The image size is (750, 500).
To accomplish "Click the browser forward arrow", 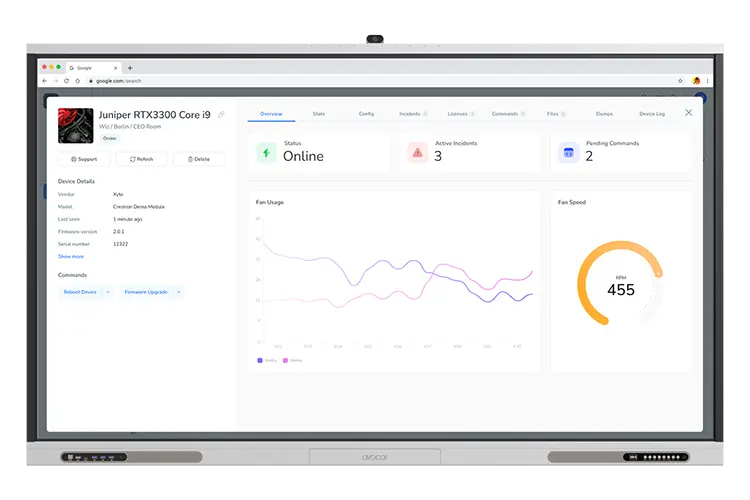I will (55, 81).
